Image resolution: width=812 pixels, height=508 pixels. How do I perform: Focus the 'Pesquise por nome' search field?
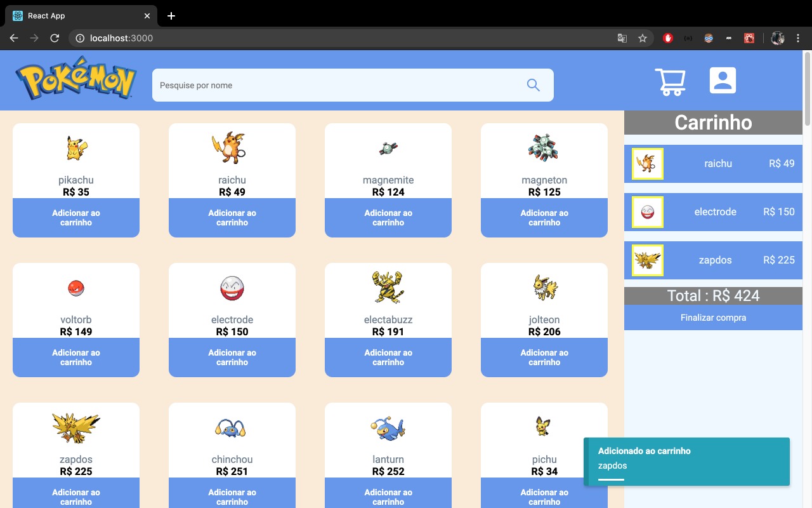point(353,85)
